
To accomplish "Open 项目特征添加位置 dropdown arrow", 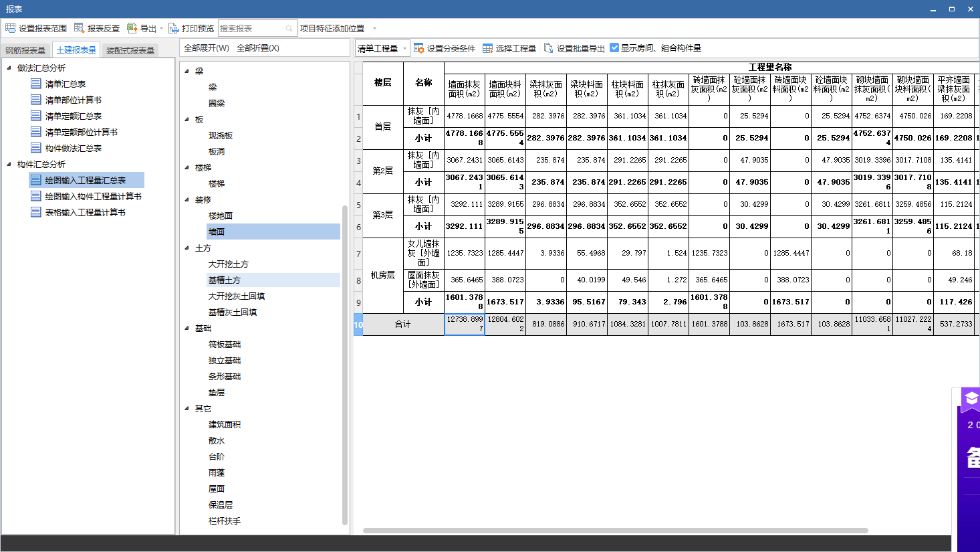I will pos(374,28).
